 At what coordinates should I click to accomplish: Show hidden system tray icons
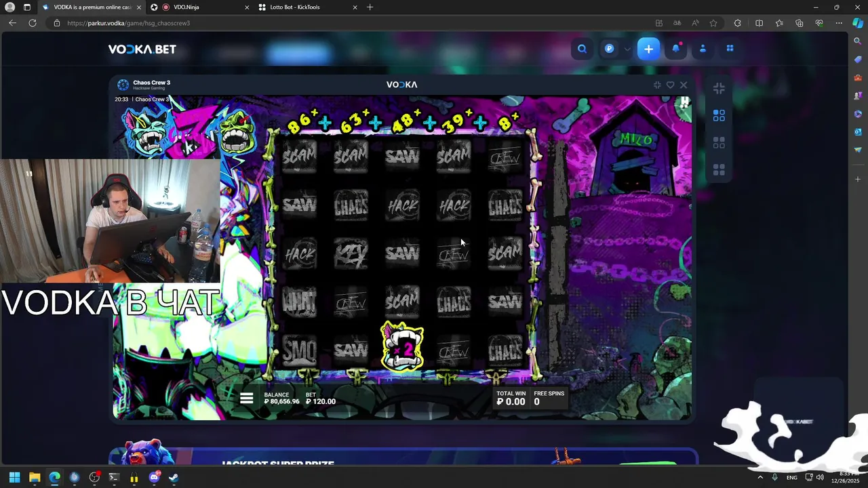759,477
